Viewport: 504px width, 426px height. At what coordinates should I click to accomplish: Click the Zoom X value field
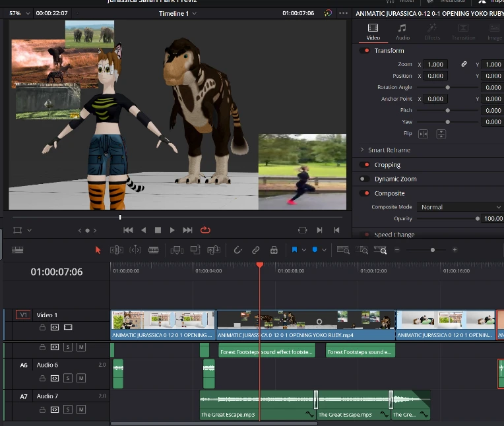[x=435, y=65]
